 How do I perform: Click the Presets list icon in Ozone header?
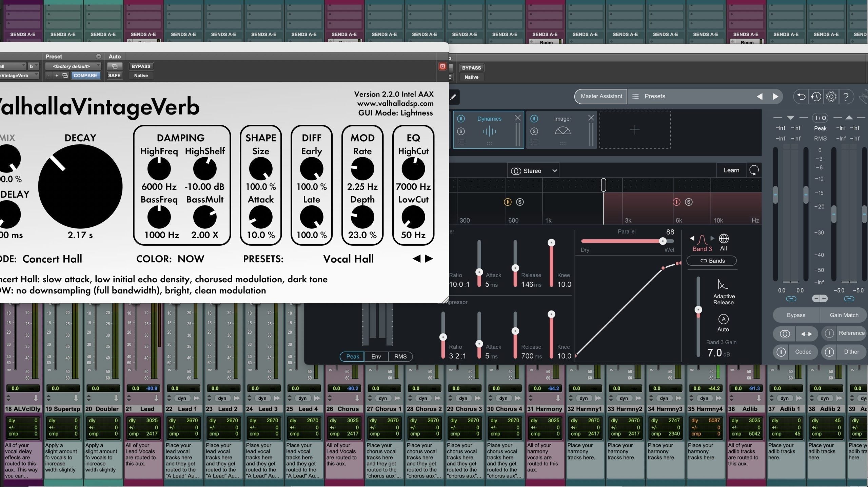pyautogui.click(x=636, y=96)
